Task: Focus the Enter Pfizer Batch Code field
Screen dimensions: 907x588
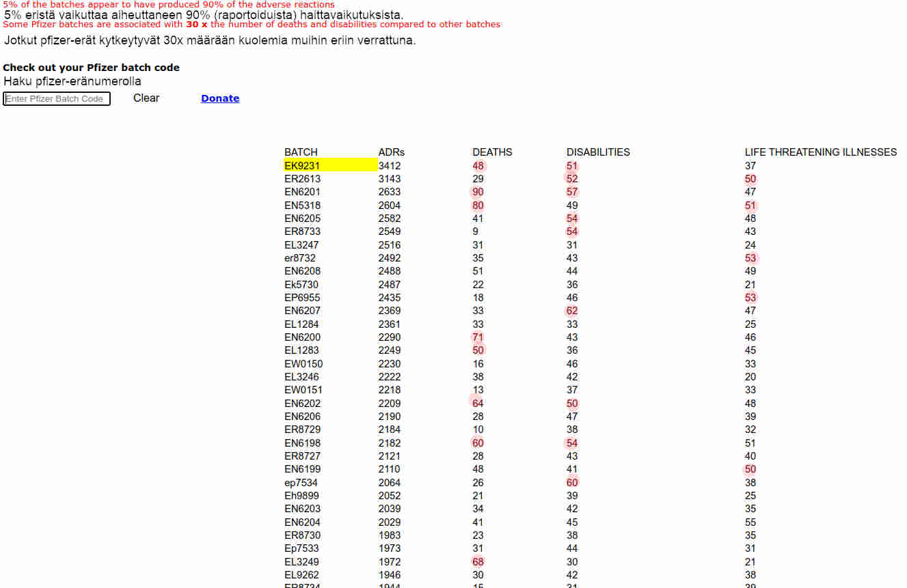Action: [x=57, y=99]
